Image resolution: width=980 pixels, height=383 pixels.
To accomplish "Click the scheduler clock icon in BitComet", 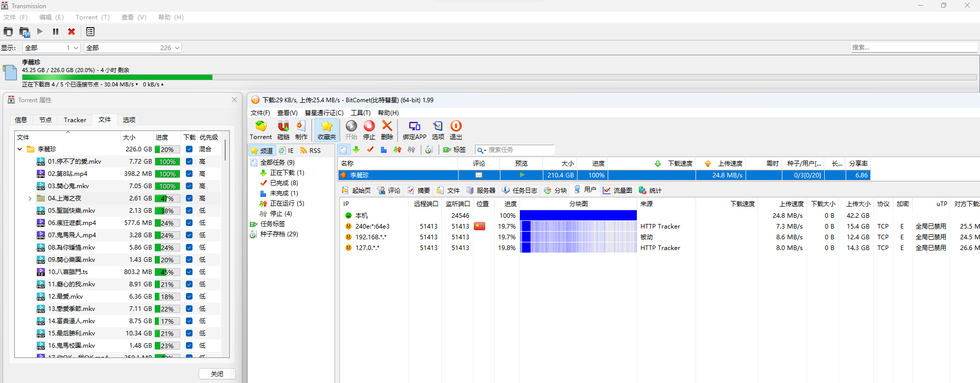I will 429,150.
